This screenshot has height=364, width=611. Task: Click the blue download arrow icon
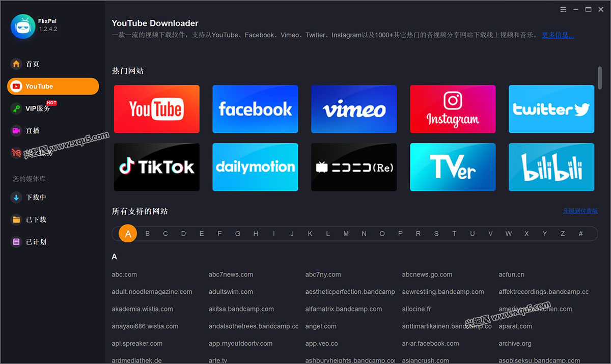click(x=16, y=198)
